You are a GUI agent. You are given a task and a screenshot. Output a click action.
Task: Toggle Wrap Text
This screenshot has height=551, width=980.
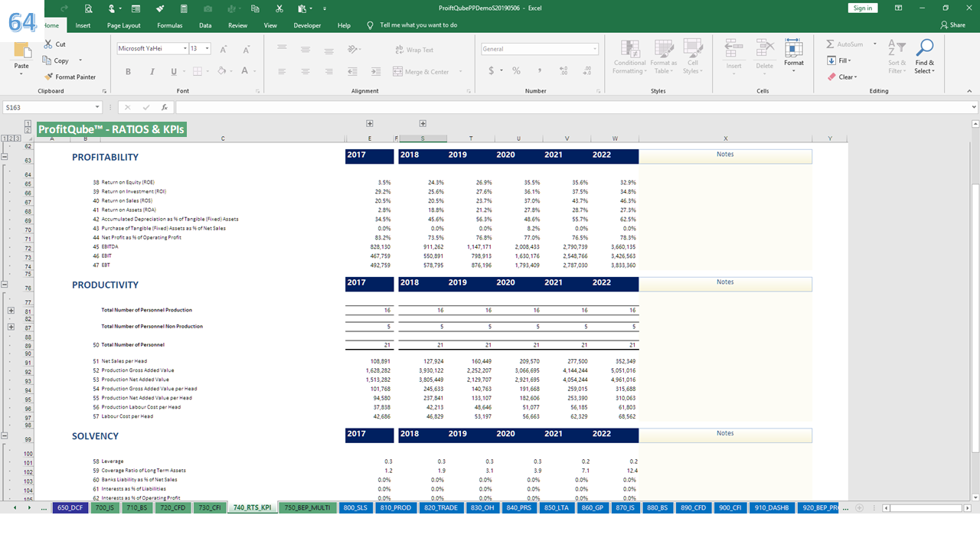coord(414,50)
